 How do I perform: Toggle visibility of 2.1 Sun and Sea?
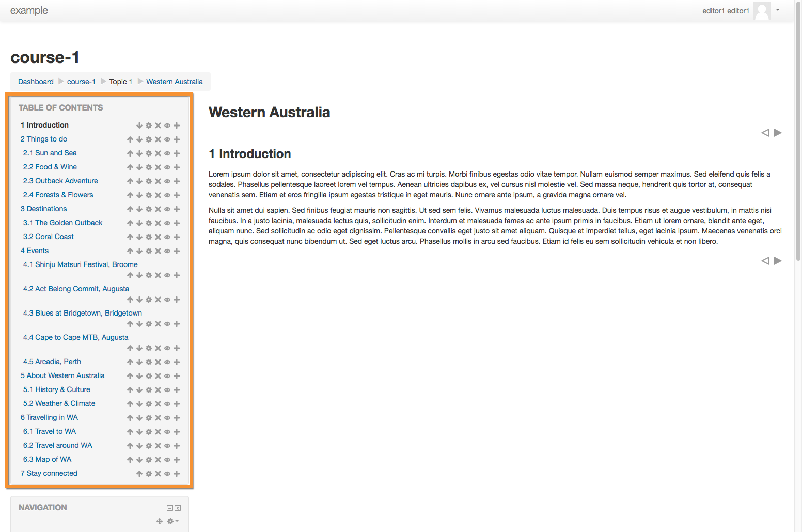167,153
